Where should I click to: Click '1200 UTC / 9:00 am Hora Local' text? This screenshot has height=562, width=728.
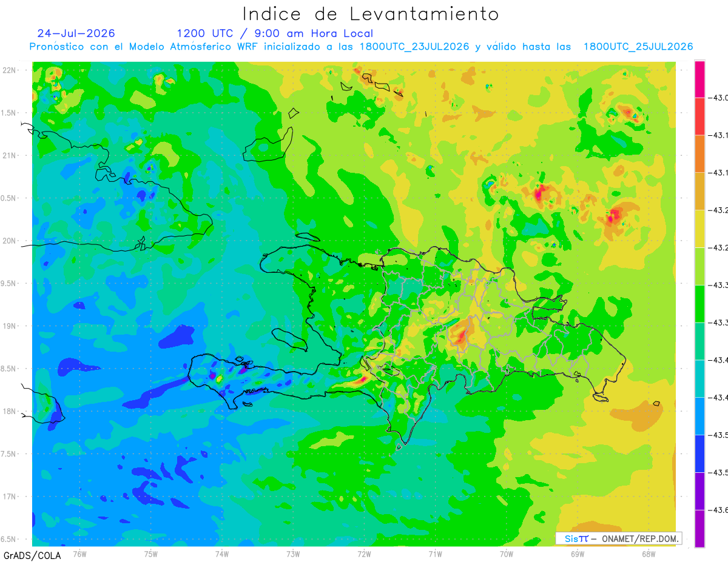(x=275, y=33)
